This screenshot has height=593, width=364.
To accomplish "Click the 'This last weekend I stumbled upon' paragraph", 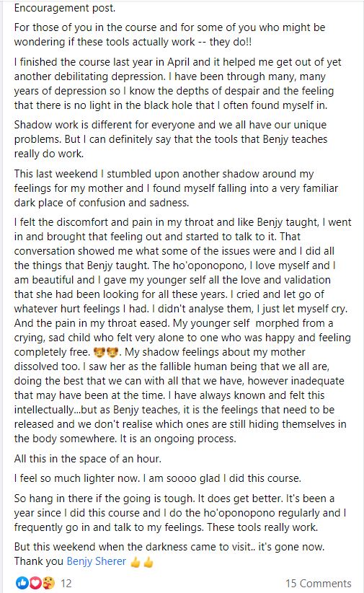I will click(x=176, y=188).
